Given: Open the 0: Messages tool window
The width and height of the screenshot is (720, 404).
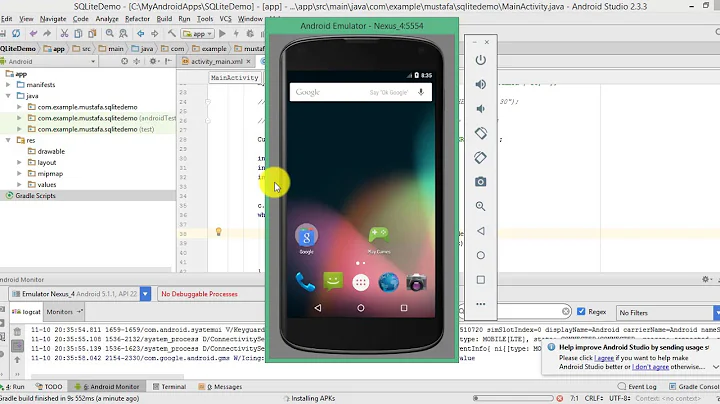Looking at the screenshot, I should (220, 387).
